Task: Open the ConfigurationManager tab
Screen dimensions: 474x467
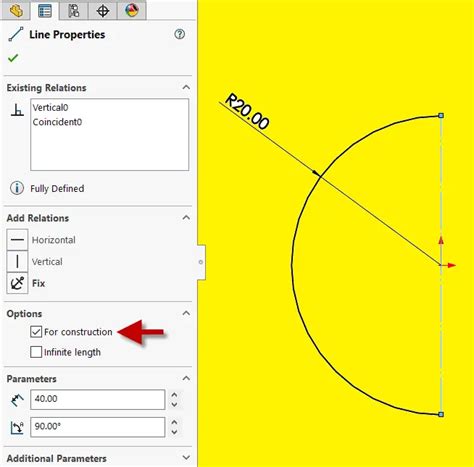Action: [x=74, y=11]
